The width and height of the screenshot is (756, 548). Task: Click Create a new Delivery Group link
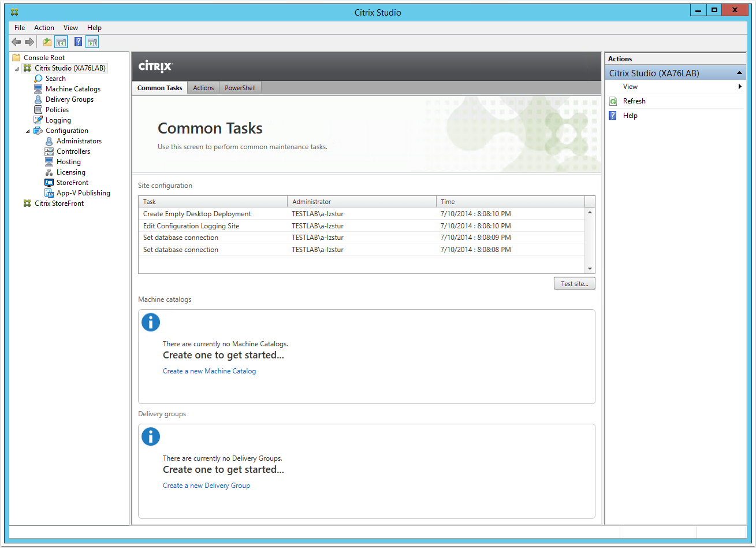coord(206,486)
